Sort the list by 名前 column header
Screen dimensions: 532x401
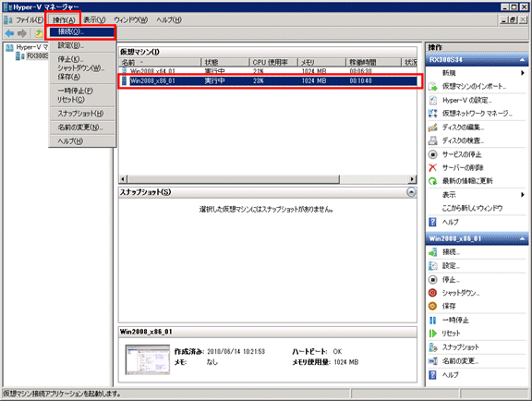coord(160,62)
